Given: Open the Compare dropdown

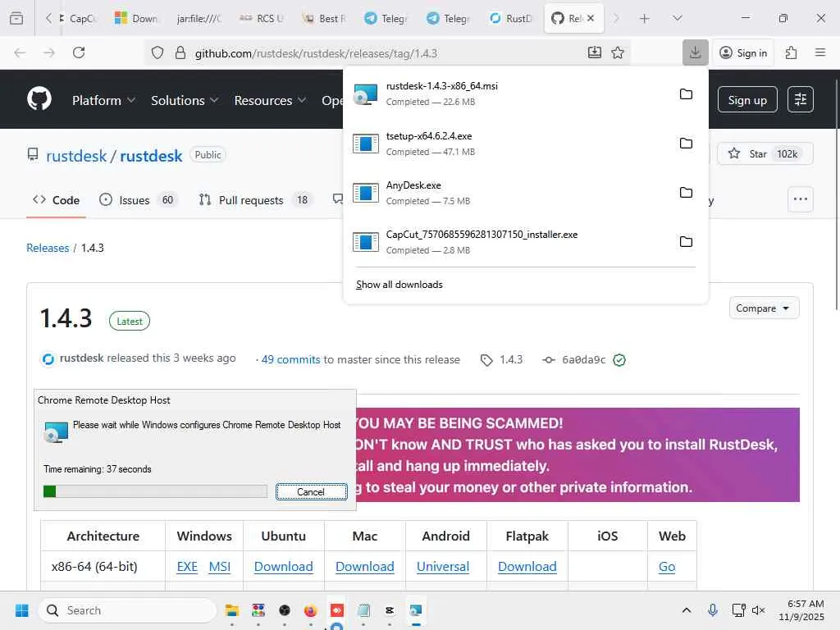Looking at the screenshot, I should tap(764, 308).
